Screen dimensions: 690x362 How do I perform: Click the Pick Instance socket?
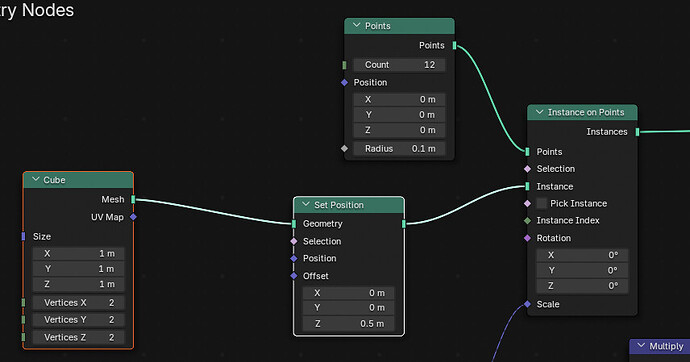coord(527,203)
